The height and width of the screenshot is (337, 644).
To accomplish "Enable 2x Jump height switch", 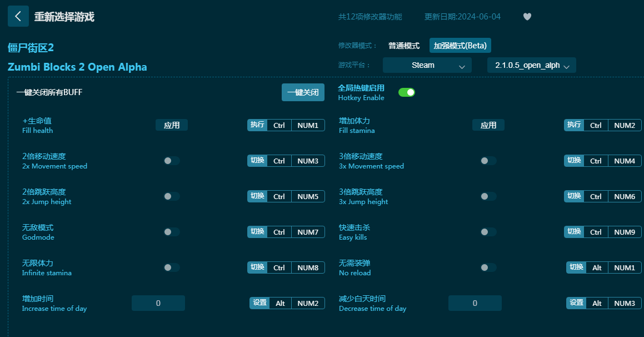I will (172, 196).
